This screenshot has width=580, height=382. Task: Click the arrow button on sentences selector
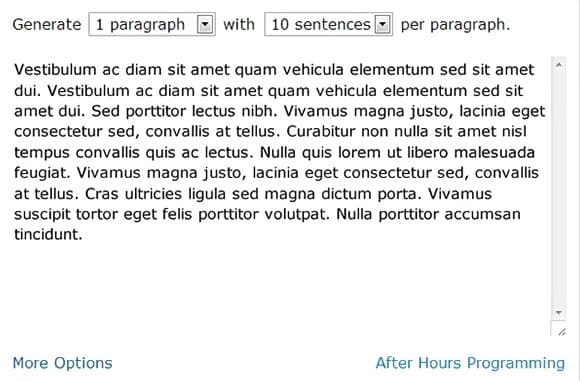click(x=382, y=25)
